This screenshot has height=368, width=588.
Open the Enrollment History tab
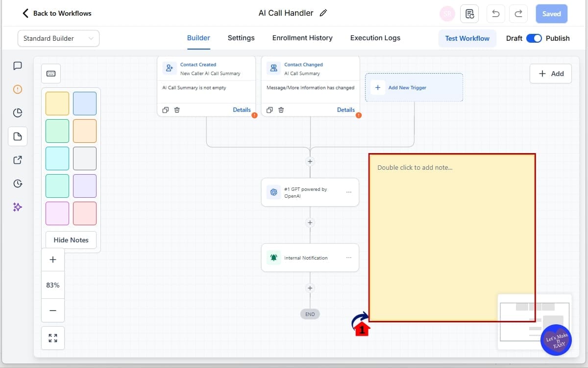point(302,38)
